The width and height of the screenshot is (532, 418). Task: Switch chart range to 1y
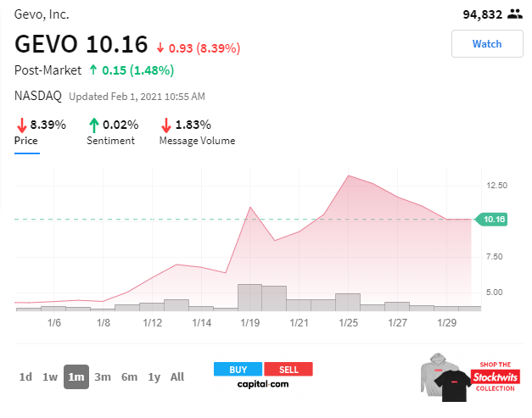(x=154, y=377)
